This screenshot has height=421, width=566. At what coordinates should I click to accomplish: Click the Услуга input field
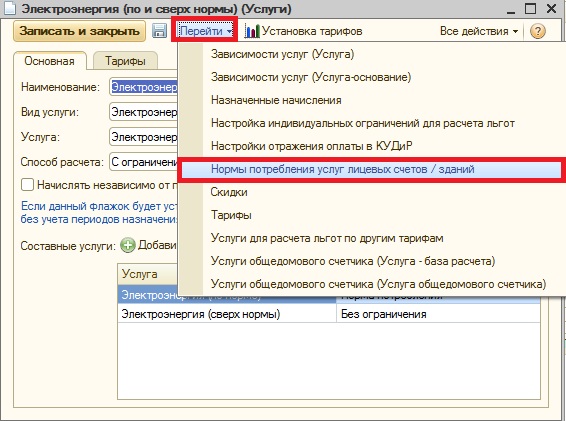(x=143, y=137)
